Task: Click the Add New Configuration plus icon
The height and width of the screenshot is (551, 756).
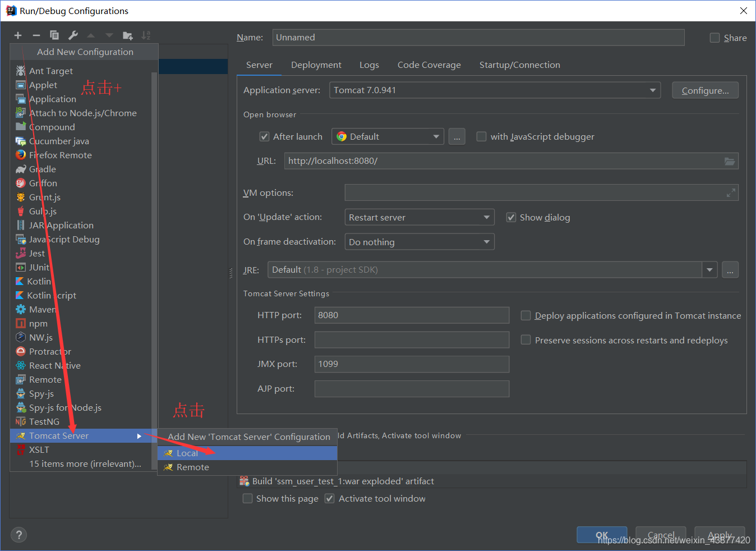Action: tap(18, 35)
